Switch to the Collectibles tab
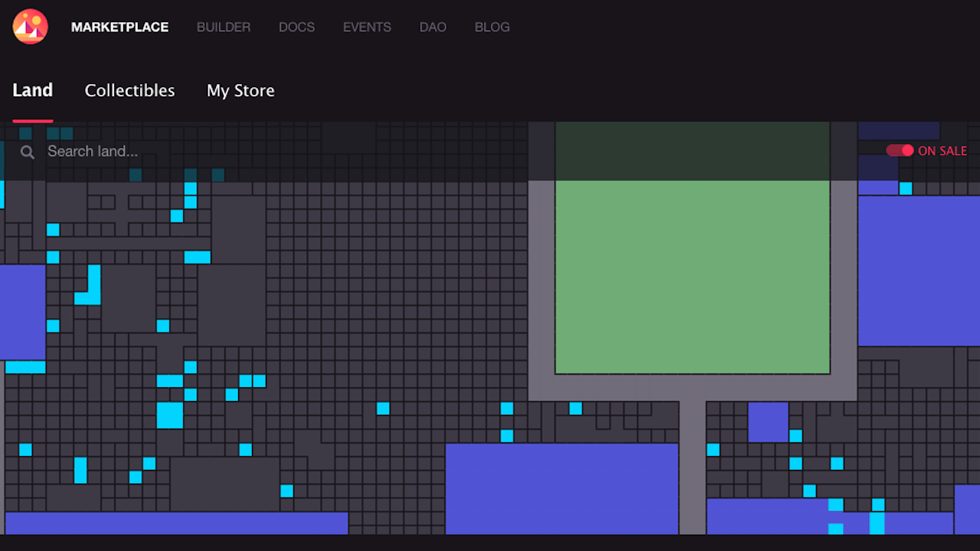 [x=129, y=90]
